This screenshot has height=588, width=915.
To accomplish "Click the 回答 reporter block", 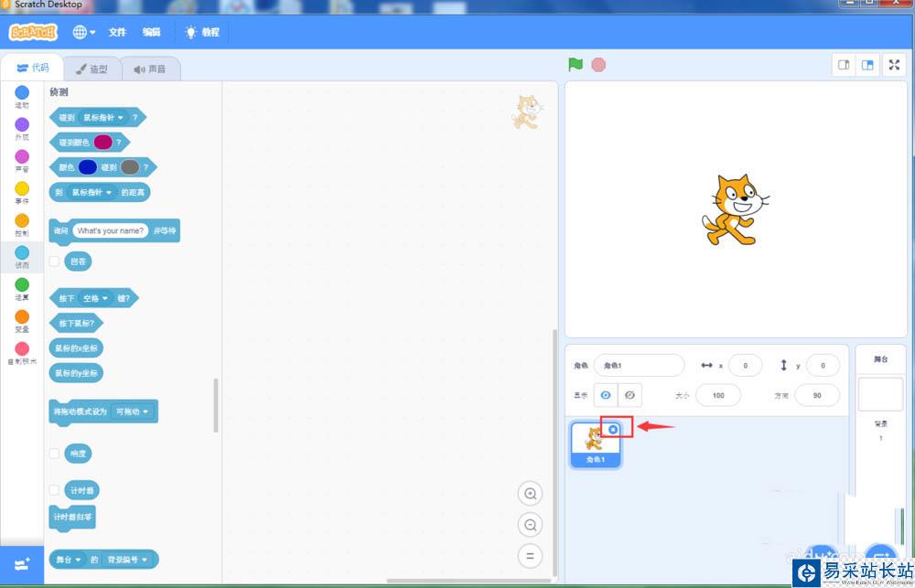I will click(78, 262).
